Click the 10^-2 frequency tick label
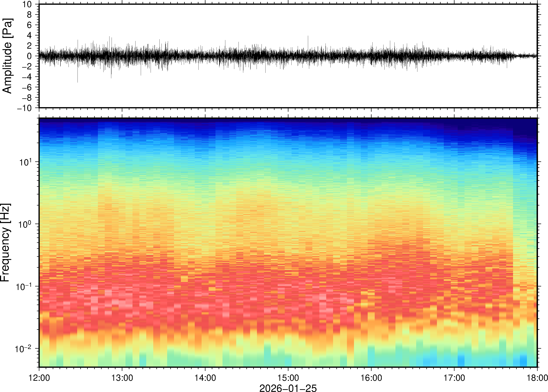The image size is (548, 392). click(23, 349)
